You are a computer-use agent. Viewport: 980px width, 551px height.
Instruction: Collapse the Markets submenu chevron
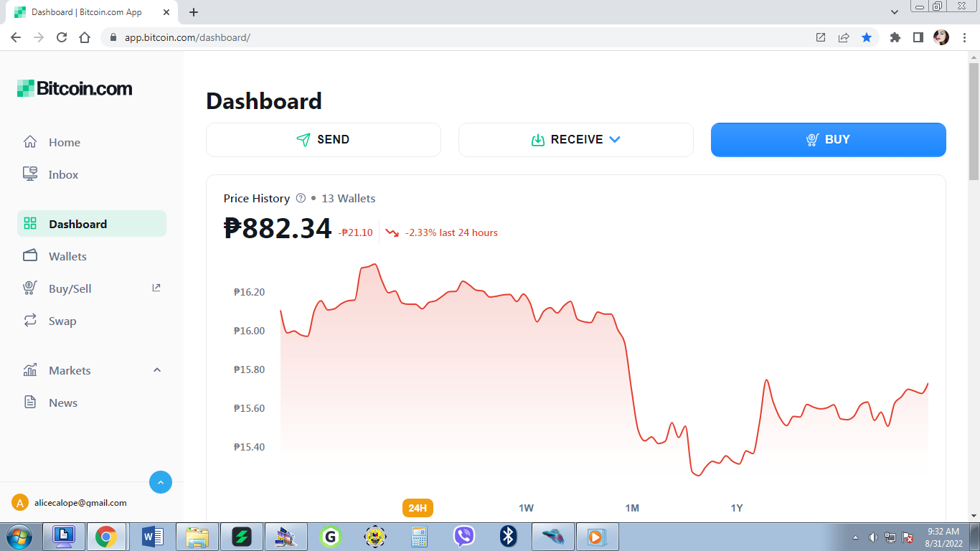point(157,370)
